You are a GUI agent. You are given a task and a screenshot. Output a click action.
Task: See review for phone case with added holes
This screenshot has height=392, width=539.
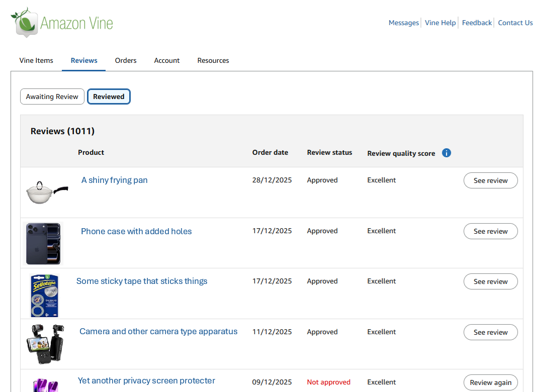pyautogui.click(x=490, y=231)
